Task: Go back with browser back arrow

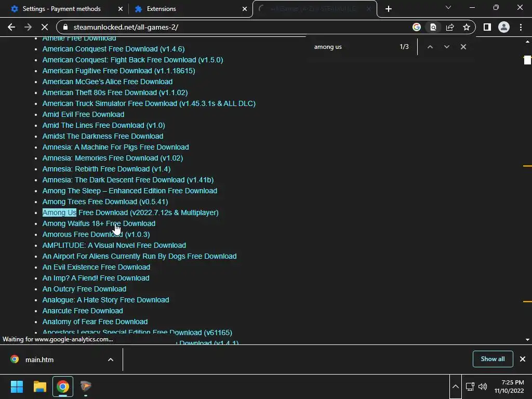Action: 11,27
